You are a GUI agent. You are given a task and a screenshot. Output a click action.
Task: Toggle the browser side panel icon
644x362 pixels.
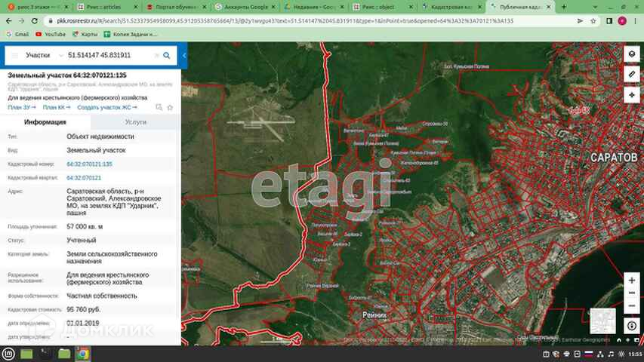(609, 21)
